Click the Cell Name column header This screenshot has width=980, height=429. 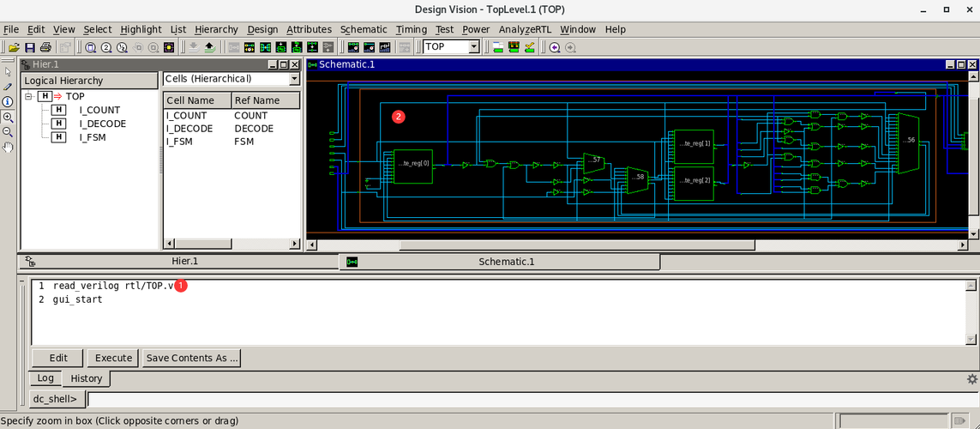point(197,100)
